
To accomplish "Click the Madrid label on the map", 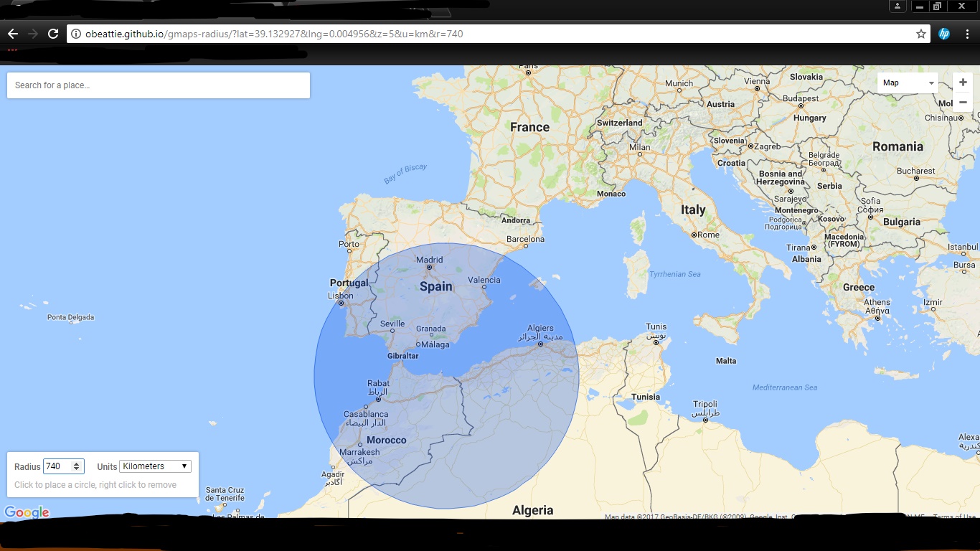I will tap(430, 260).
